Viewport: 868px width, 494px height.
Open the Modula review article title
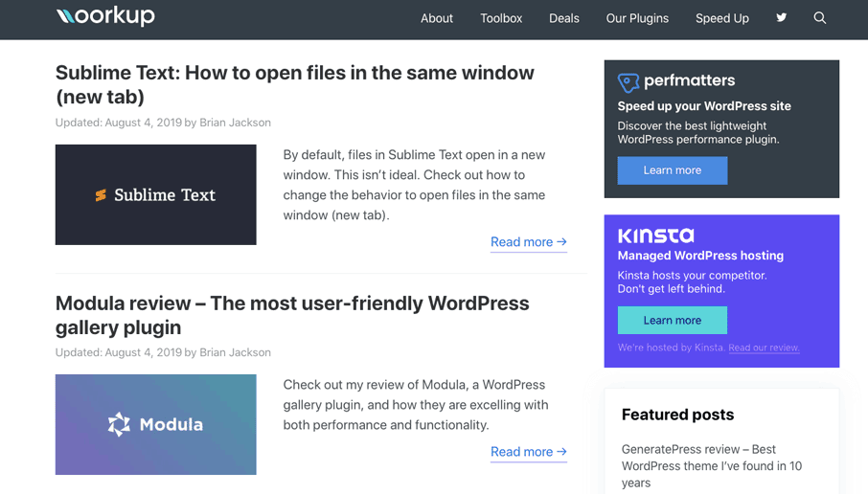pyautogui.click(x=292, y=315)
